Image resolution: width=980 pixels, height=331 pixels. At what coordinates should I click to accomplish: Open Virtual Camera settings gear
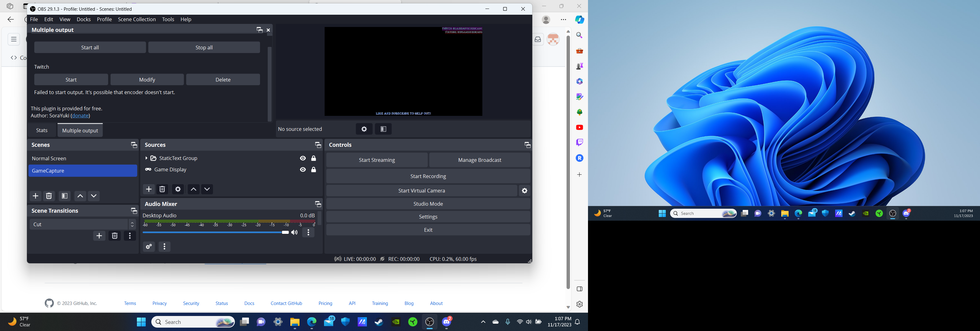tap(524, 190)
